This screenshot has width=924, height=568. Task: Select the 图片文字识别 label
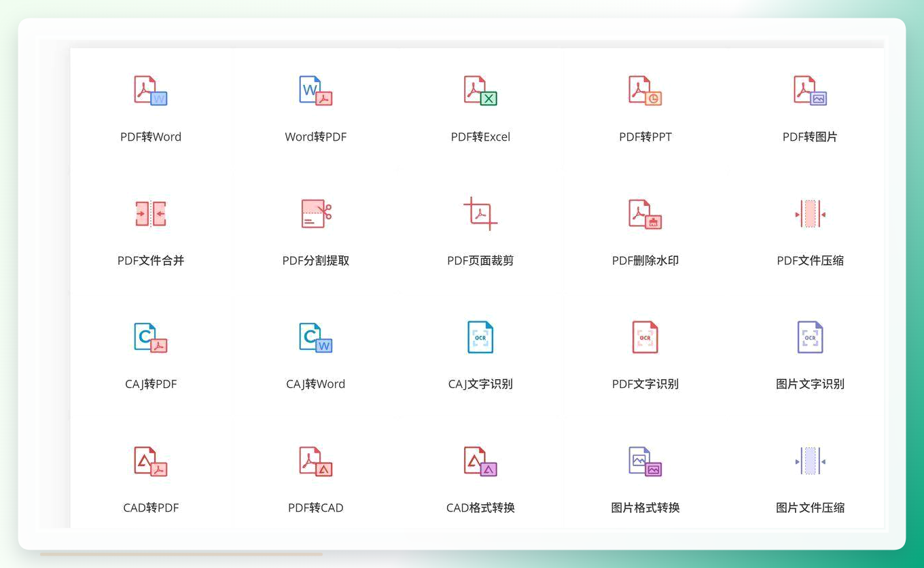811,384
